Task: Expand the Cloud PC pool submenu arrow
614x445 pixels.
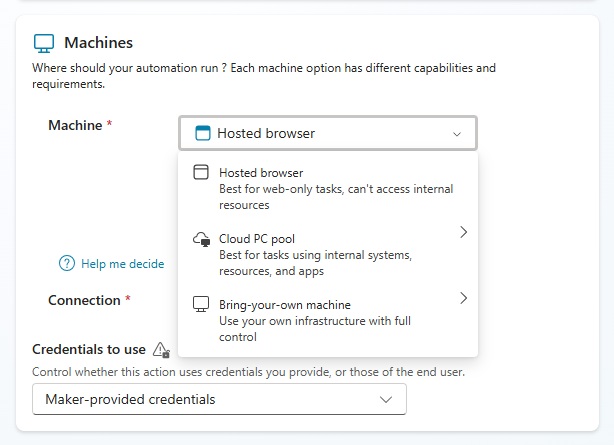Action: pyautogui.click(x=463, y=232)
